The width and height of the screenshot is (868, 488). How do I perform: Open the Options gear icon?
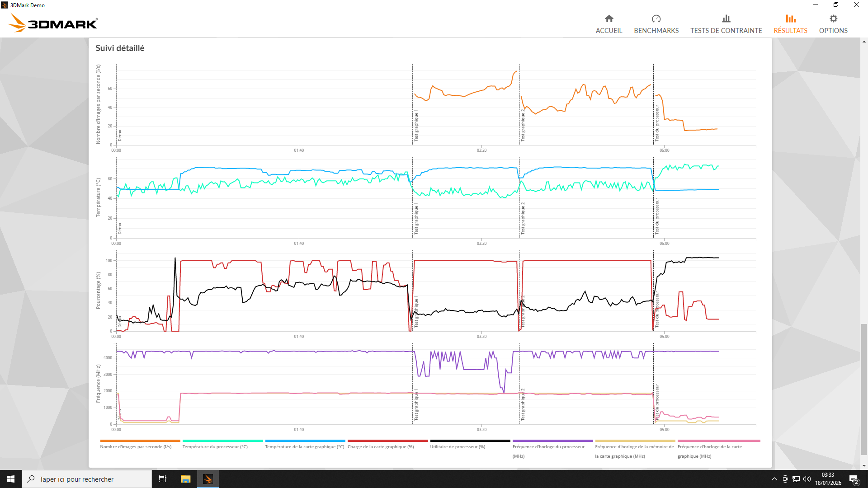coord(833,19)
